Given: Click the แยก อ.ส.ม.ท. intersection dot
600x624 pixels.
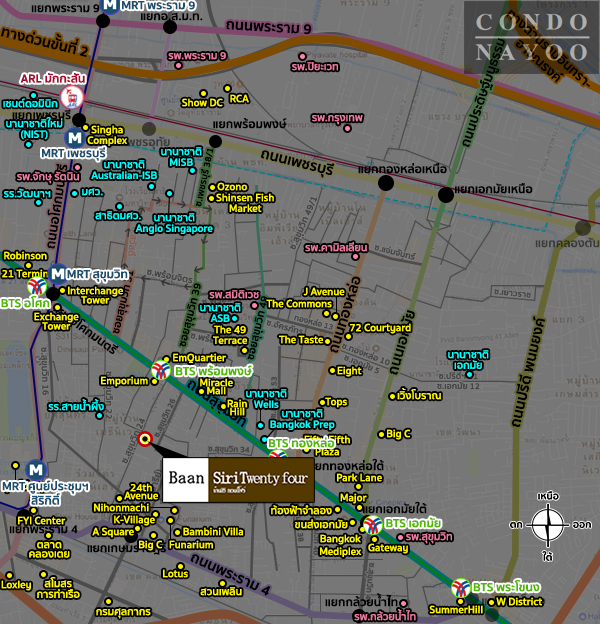Looking at the screenshot, I should [170, 27].
